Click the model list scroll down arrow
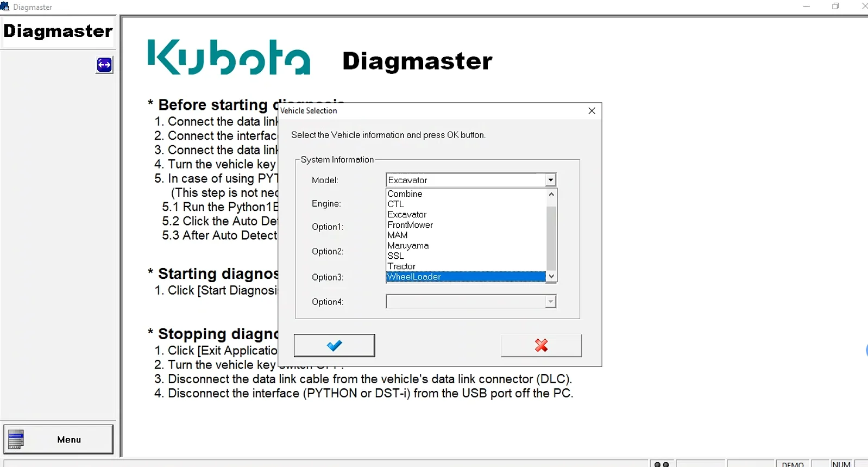The image size is (868, 467). coord(551,276)
